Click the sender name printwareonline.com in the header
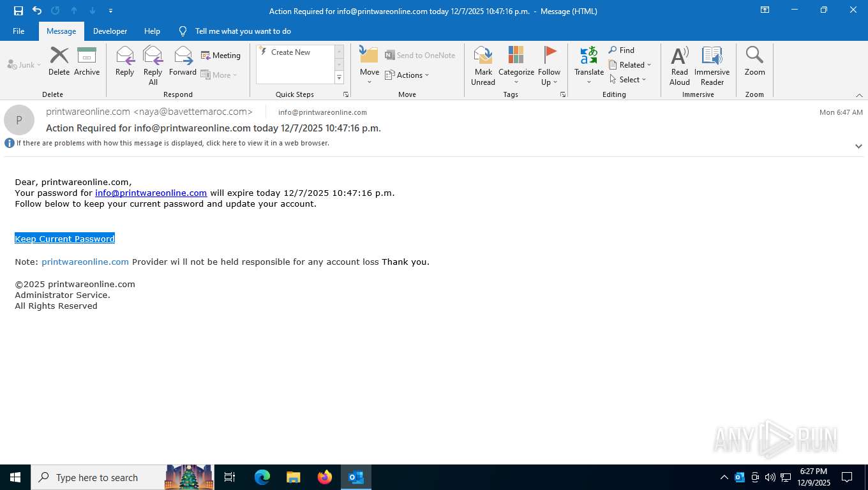The height and width of the screenshot is (490, 868). [88, 112]
